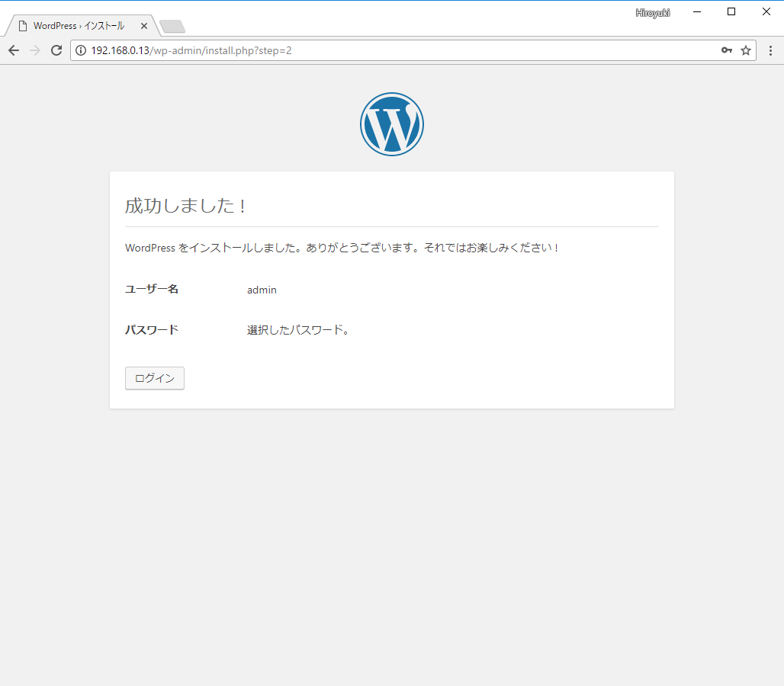Click the browser back arrow

coord(14,50)
